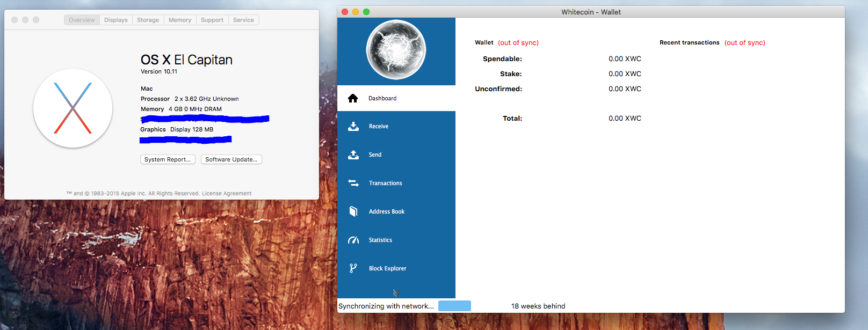Click the '18 weeks behind' status text
This screenshot has width=868, height=330.
click(538, 306)
